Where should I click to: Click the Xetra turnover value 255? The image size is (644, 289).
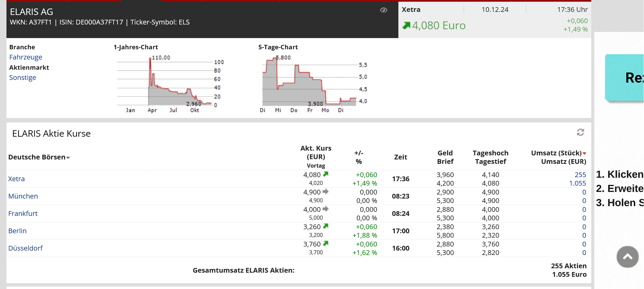580,175
